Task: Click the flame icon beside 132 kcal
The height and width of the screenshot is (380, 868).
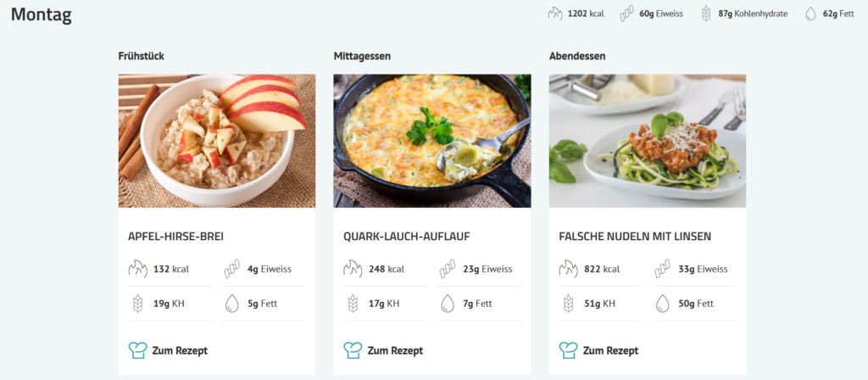Action: tap(137, 270)
